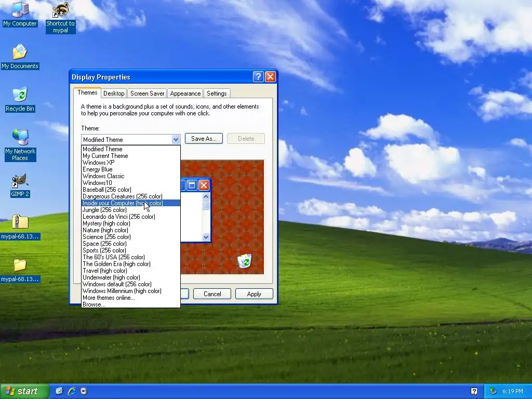Viewport: 532px width, 399px height.
Task: Click the notification area tray icon
Action: click(x=494, y=391)
